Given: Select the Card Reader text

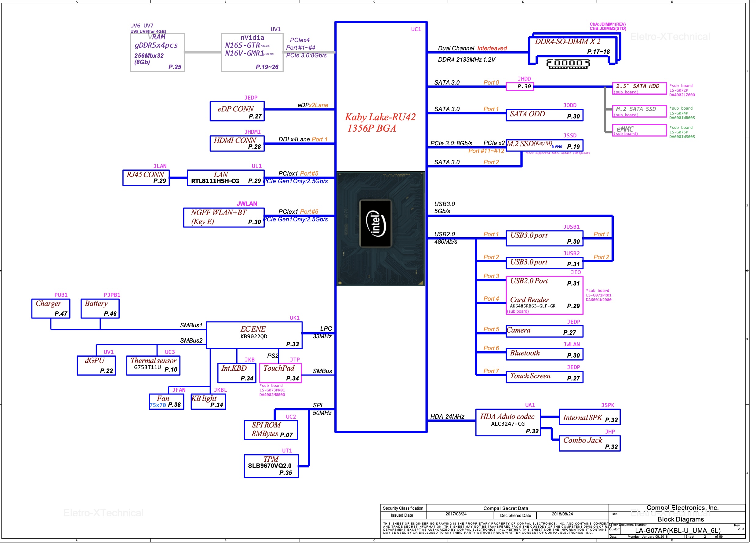Looking at the screenshot, I should point(529,300).
